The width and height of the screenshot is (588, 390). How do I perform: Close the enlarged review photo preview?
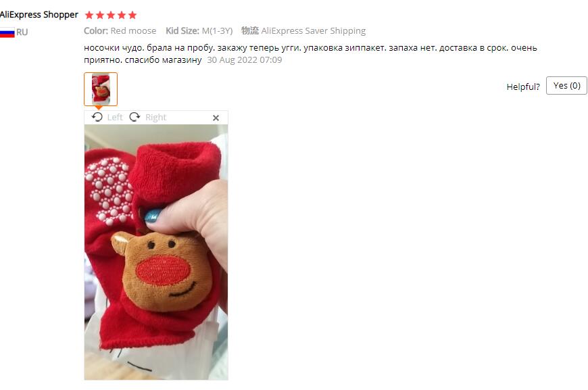pos(216,118)
